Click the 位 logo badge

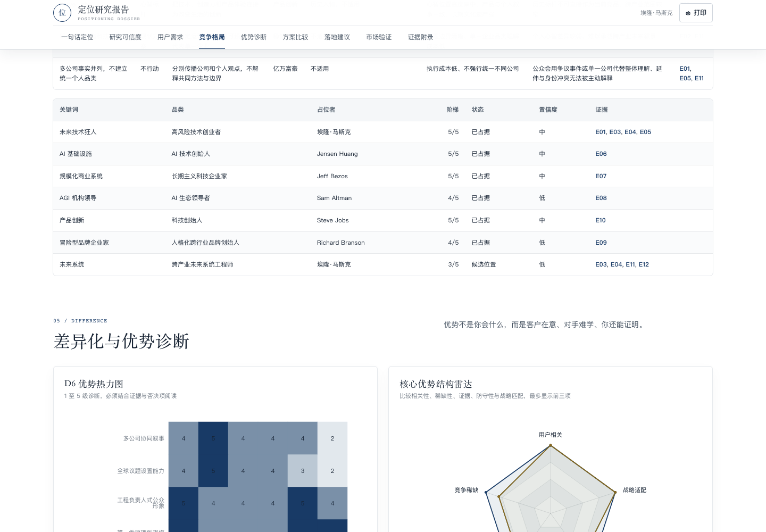(62, 13)
